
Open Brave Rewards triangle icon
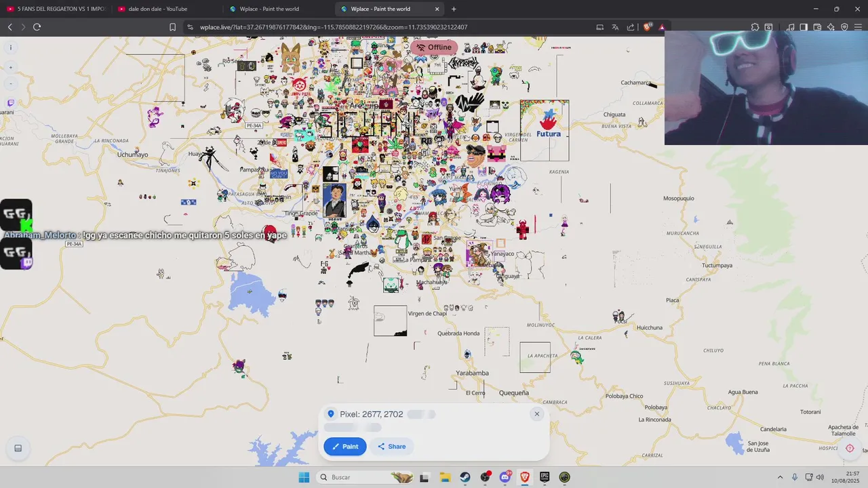click(x=662, y=27)
